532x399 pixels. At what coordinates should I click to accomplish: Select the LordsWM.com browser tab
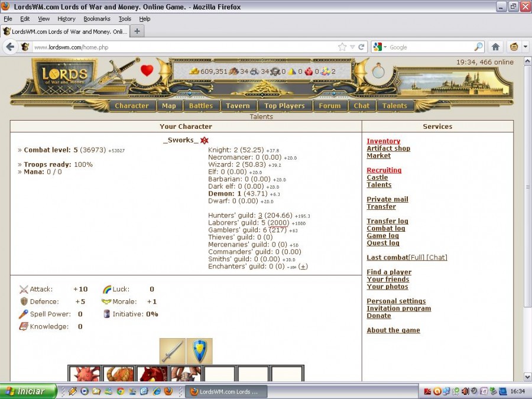point(66,31)
